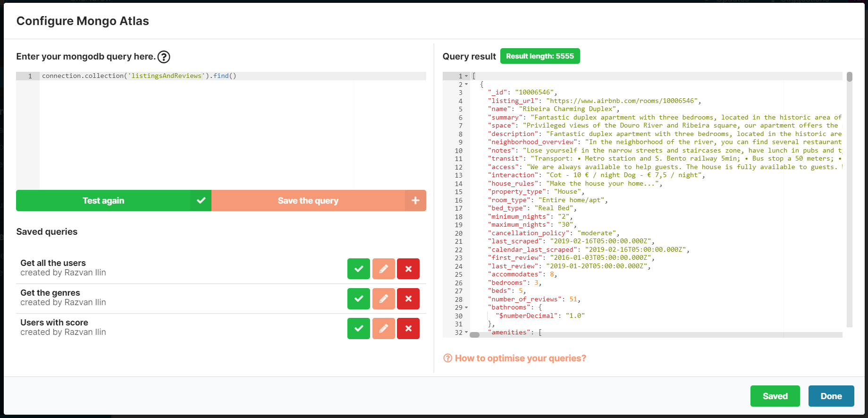868x418 pixels.
Task: Click the plus icon on Save the query
Action: (x=415, y=201)
